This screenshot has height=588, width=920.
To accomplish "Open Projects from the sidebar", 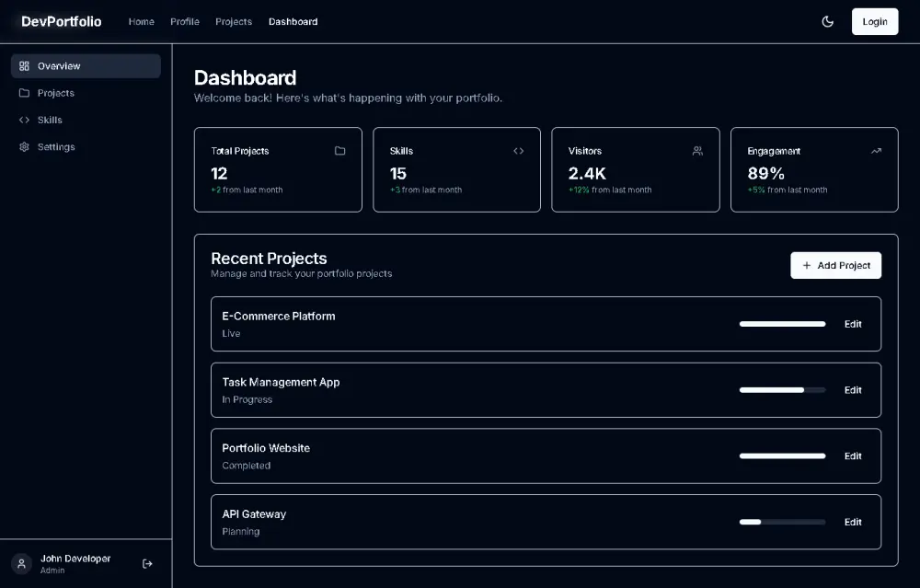I will [55, 93].
